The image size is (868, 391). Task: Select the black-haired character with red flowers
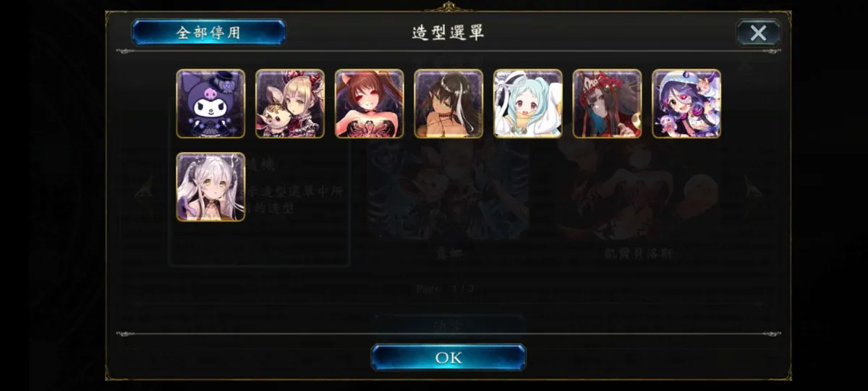coord(607,104)
